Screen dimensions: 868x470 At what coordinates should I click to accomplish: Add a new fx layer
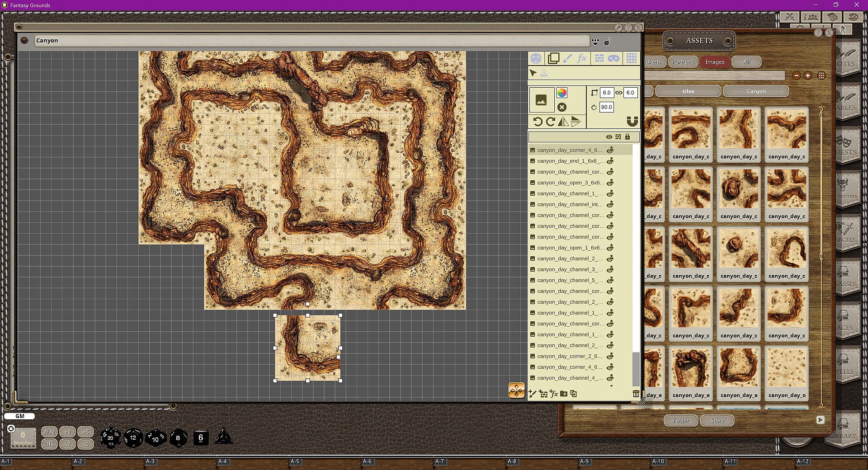coord(554,394)
